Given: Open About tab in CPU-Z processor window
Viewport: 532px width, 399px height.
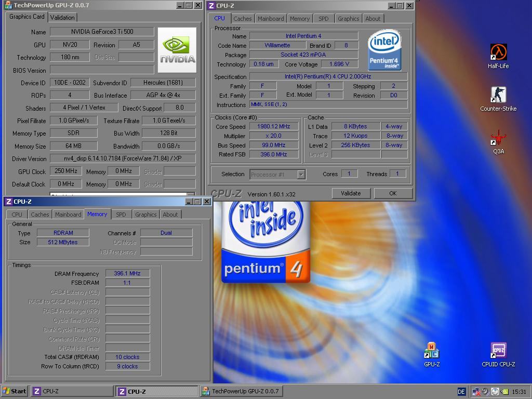Looking at the screenshot, I should pyautogui.click(x=373, y=19).
